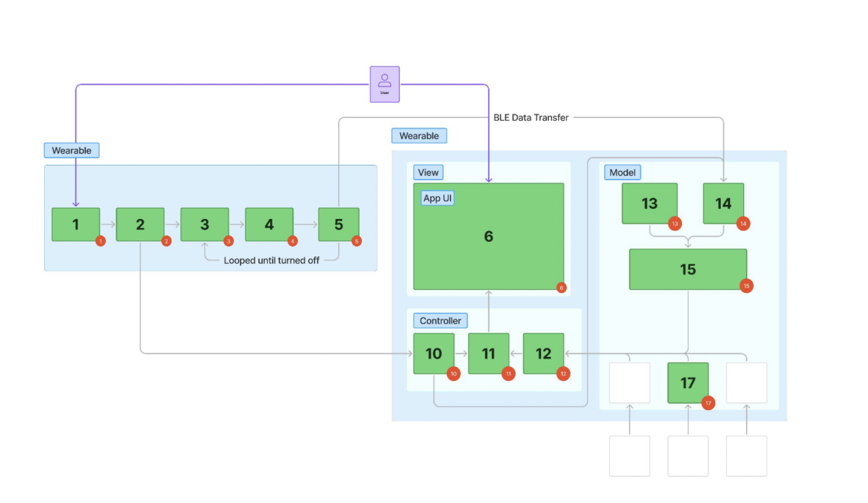Select green block 12 in Controller
Image resolution: width=868 pixels, height=503 pixels.
(543, 353)
